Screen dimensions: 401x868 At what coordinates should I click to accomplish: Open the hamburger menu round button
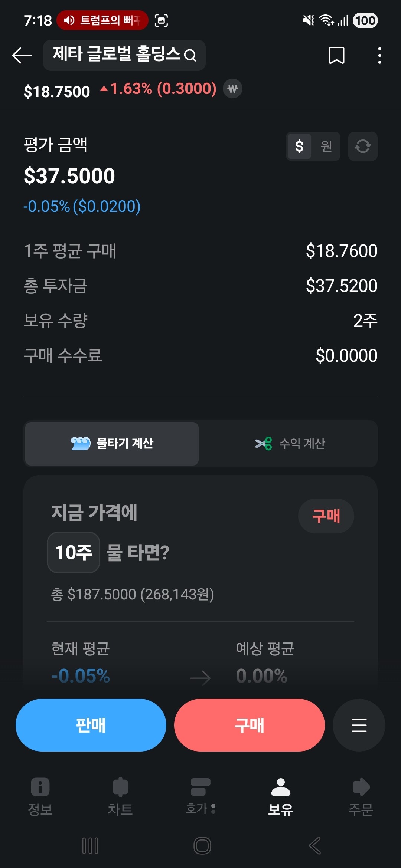[359, 725]
